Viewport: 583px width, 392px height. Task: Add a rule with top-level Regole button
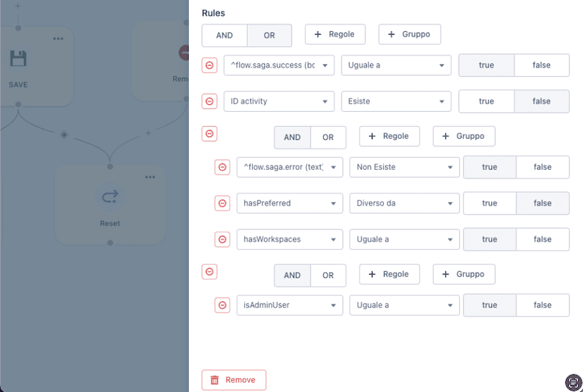click(x=335, y=34)
